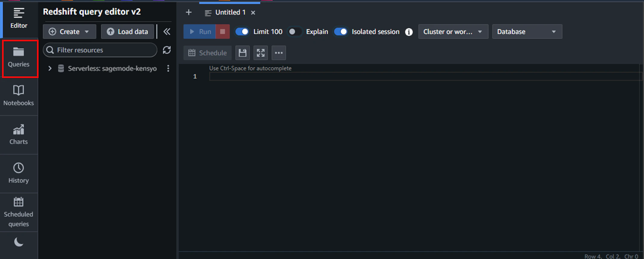Collapse the resources panel with double chevron
644x259 pixels.
(x=167, y=32)
